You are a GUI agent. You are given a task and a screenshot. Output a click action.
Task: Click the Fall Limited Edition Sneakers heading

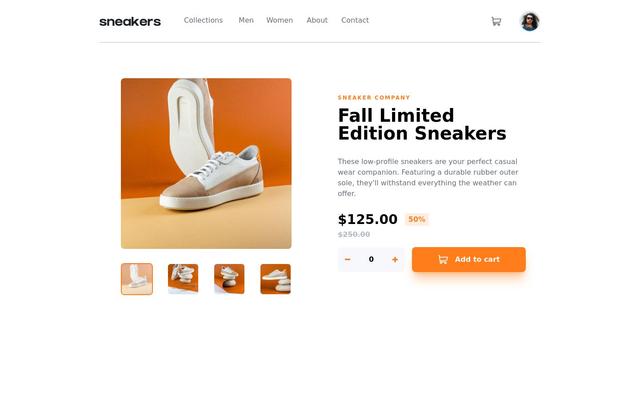click(x=422, y=124)
